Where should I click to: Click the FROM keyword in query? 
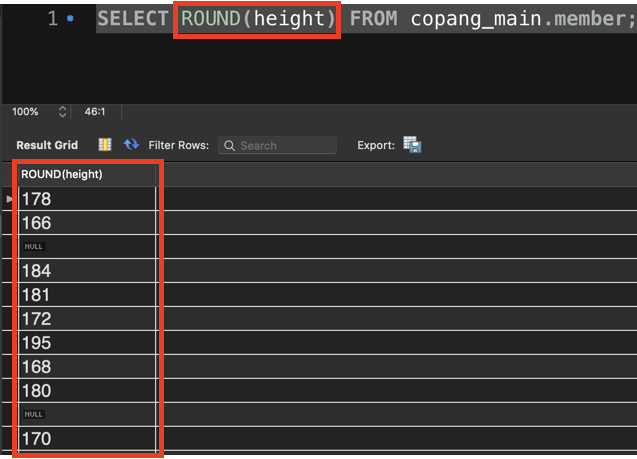pyautogui.click(x=373, y=19)
